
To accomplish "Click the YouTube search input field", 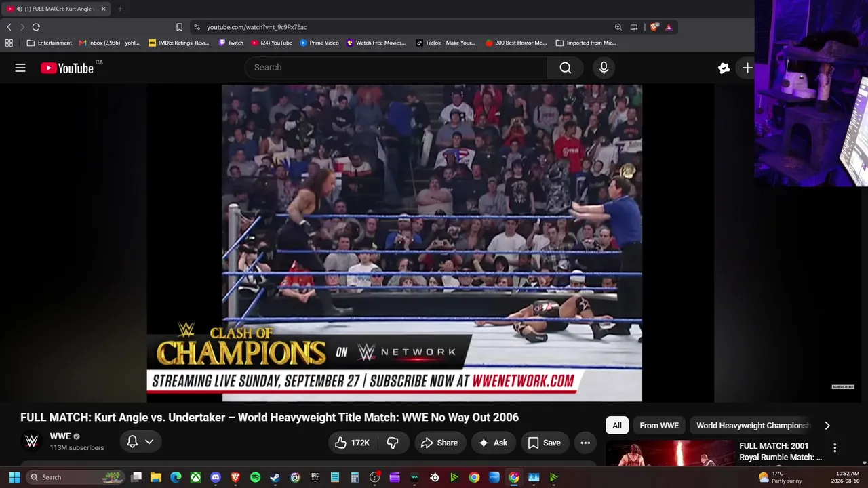I will point(396,68).
